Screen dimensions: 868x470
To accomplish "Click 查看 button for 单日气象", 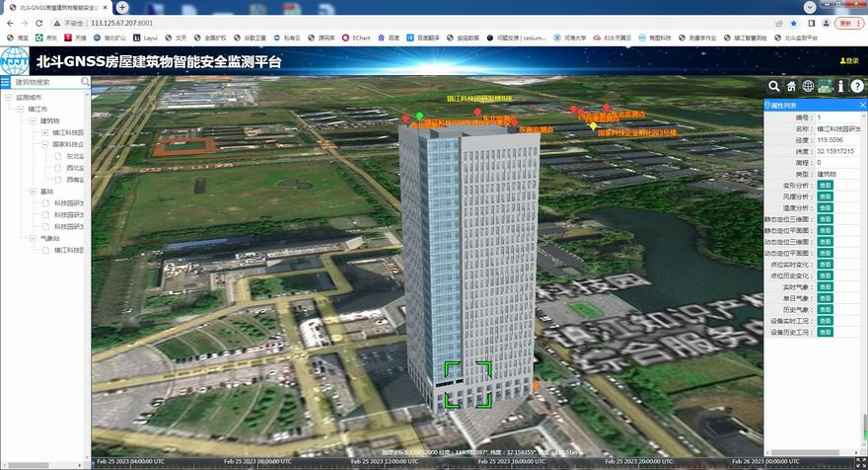I will [x=825, y=298].
